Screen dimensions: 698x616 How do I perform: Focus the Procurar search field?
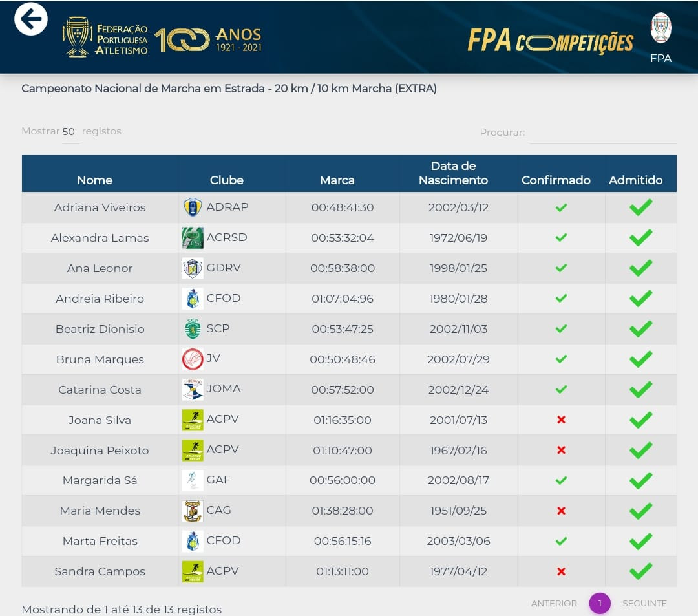(603, 133)
